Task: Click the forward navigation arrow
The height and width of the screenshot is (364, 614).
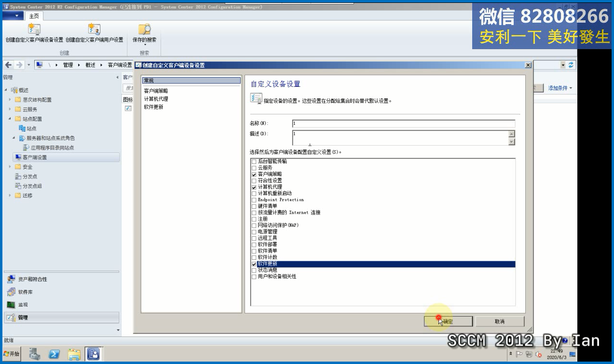Action: tap(19, 65)
